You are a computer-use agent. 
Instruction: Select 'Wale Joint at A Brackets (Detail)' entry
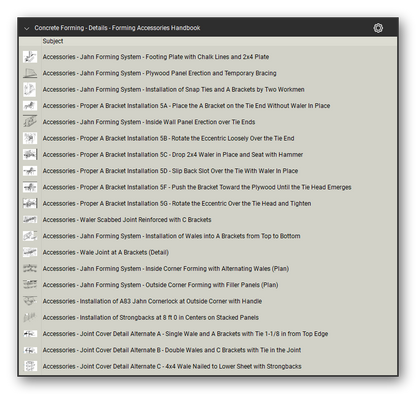pyautogui.click(x=105, y=252)
